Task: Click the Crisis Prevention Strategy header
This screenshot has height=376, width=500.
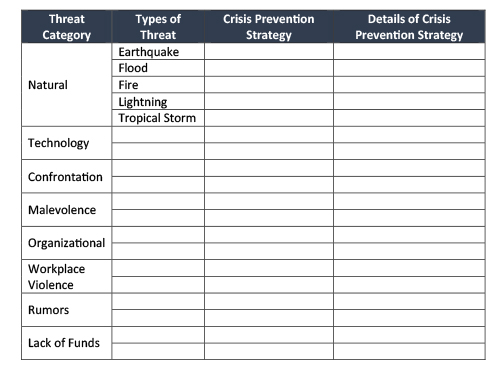Action: [269, 27]
